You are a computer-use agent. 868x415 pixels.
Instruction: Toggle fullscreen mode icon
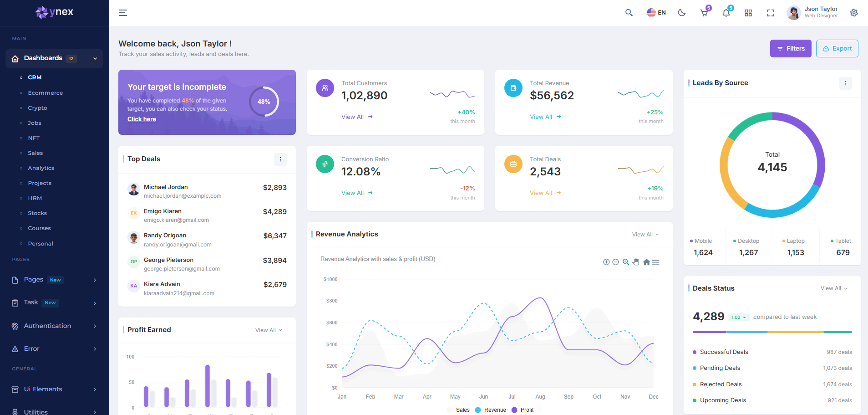pos(771,13)
